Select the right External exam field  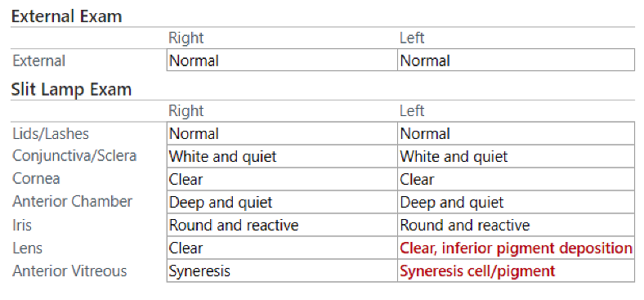point(282,60)
